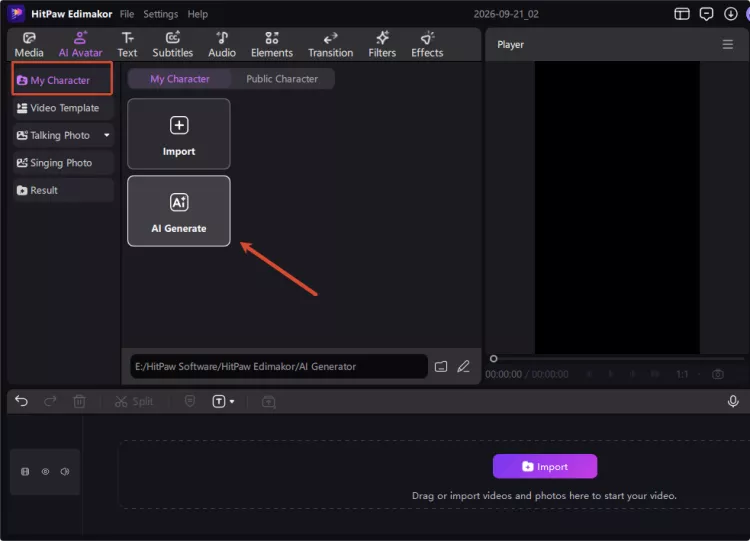Click the 1:1 aspect ratio control
Viewport: 750px width, 541px height.
tap(682, 374)
